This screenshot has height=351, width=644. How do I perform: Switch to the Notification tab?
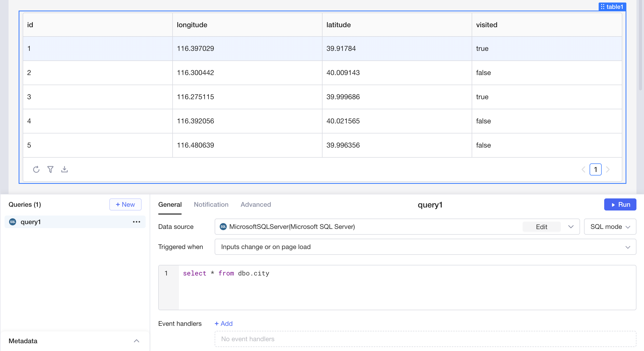click(211, 204)
